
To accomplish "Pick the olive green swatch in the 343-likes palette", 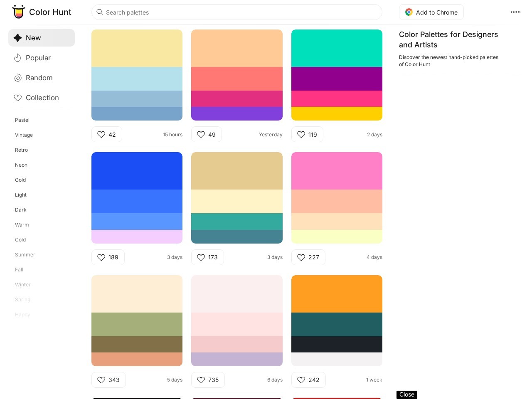I will 137,324.
